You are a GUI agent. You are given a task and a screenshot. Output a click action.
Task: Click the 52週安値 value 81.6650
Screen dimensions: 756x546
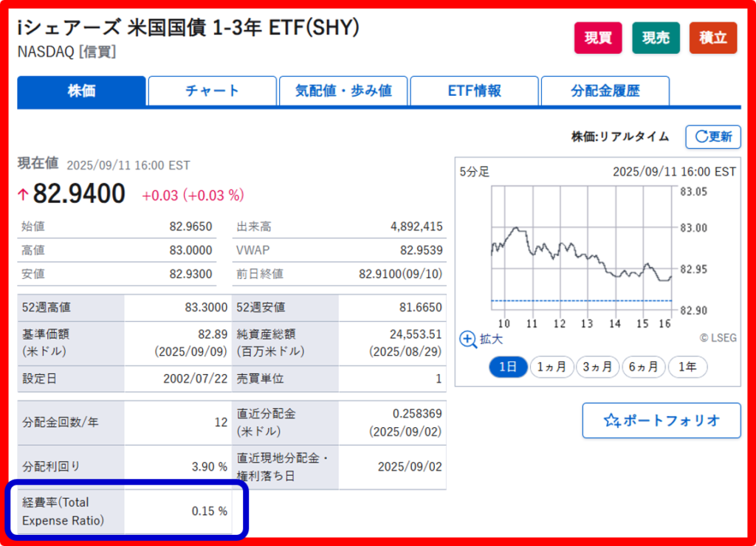(420, 308)
